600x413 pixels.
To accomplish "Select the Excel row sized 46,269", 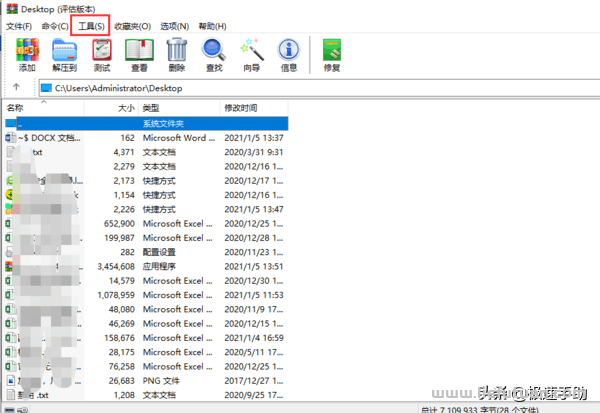I will tap(147, 324).
